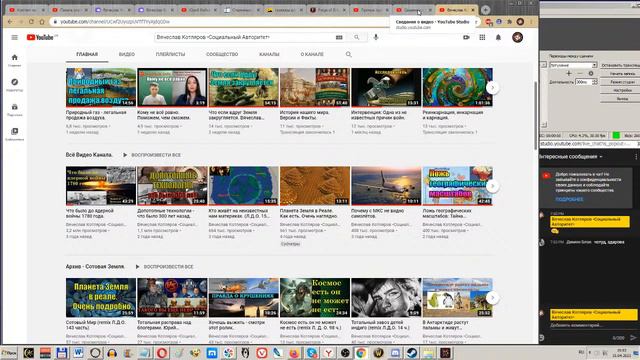640x360 pixels.
Task: Click the search magnifier button
Action: (357, 38)
